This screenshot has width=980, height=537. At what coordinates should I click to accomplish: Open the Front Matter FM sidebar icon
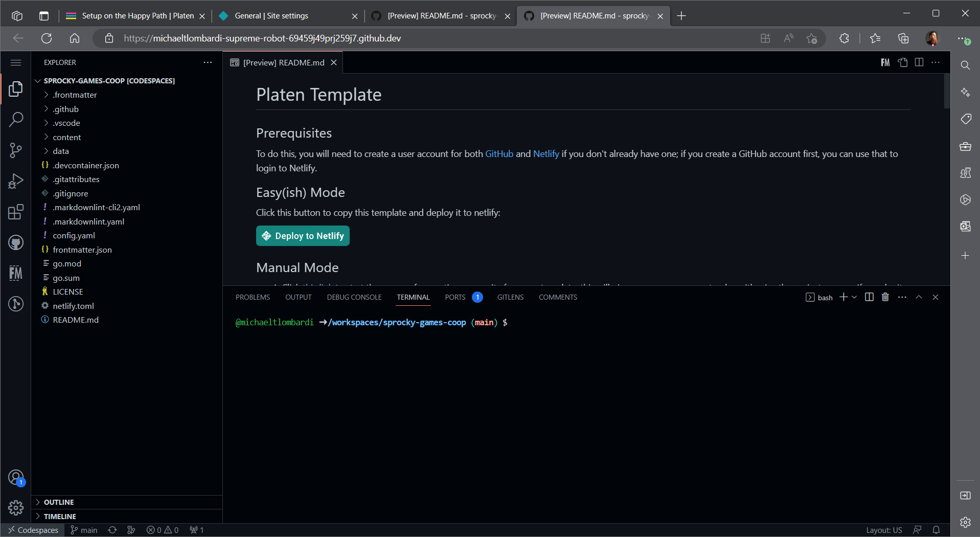16,273
